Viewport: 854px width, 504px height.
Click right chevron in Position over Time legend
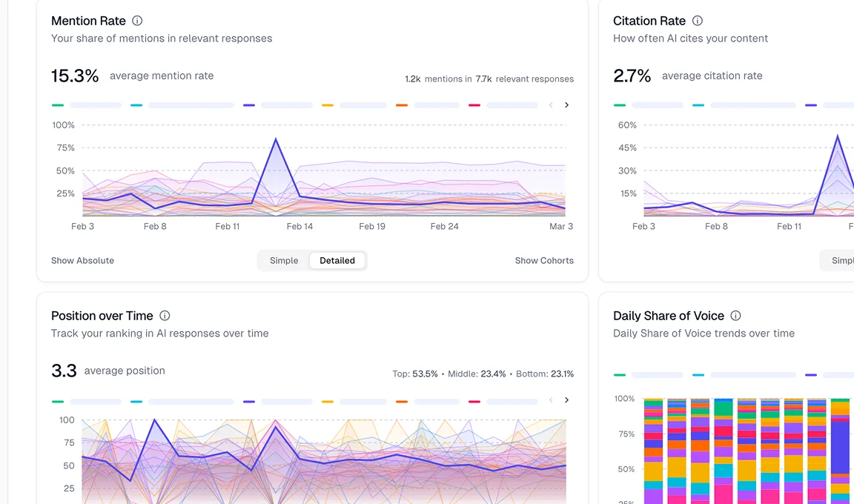pos(566,399)
